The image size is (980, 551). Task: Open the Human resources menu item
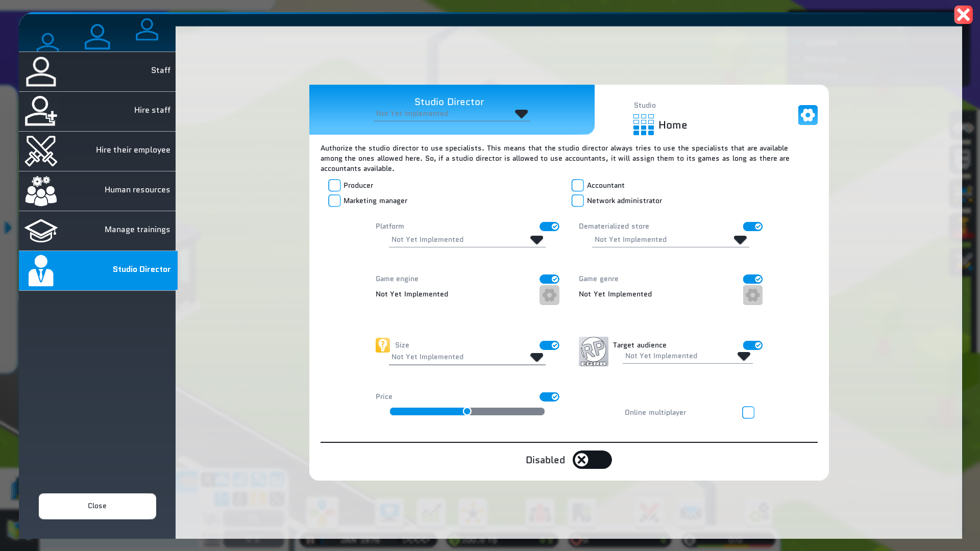click(x=97, y=191)
